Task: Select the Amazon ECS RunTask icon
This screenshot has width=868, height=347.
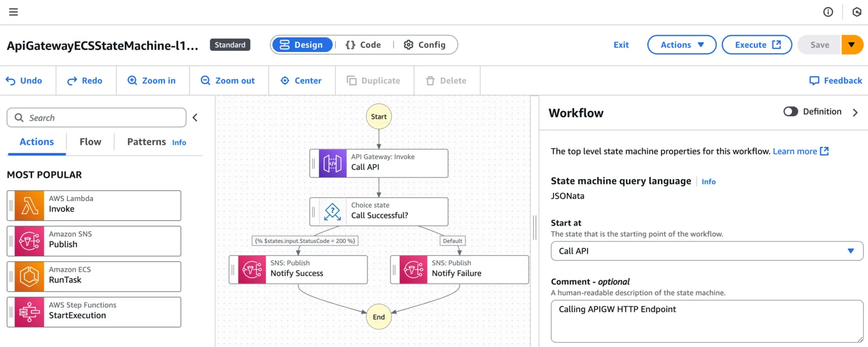Action: pos(29,277)
